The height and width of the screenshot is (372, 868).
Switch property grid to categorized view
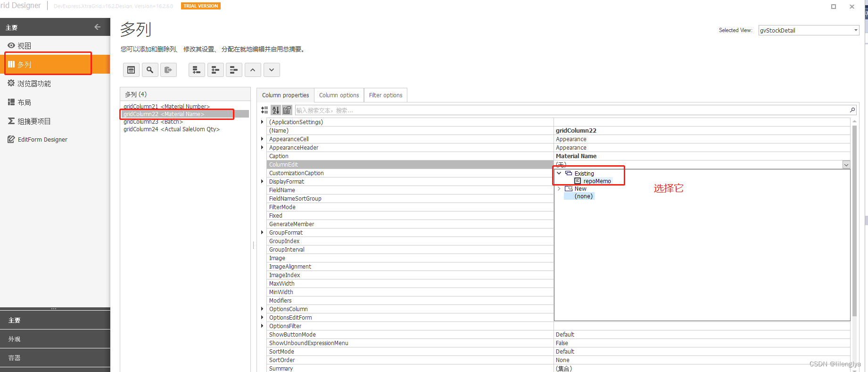(265, 110)
